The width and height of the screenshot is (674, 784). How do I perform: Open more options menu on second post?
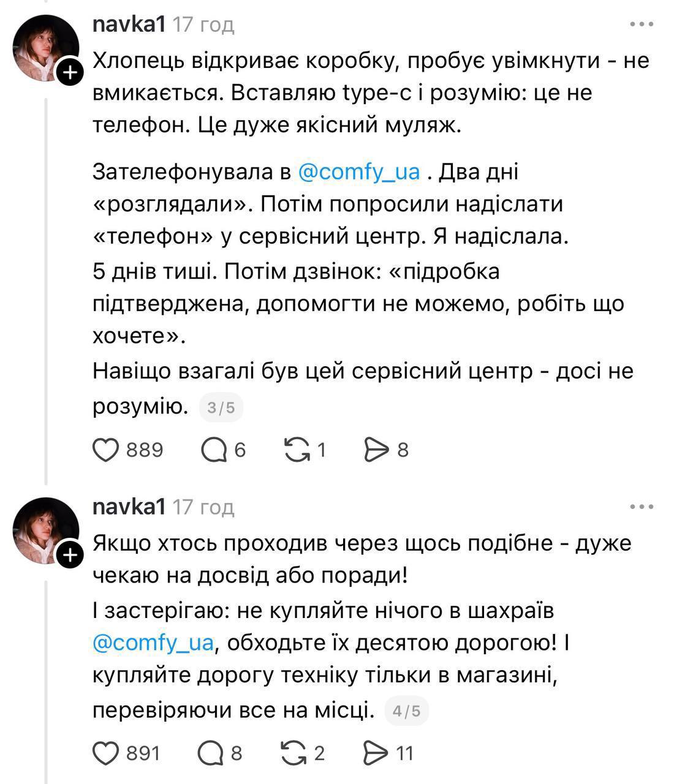(x=642, y=507)
